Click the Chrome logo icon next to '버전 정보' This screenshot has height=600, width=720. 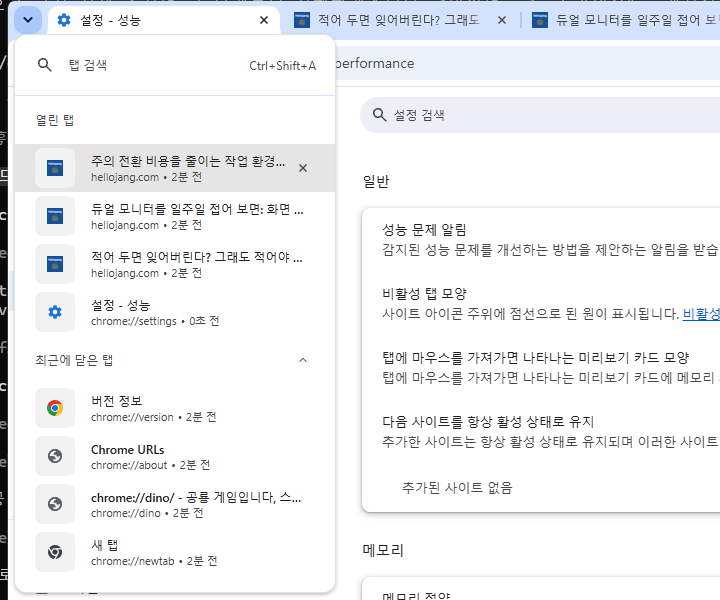pyautogui.click(x=55, y=408)
